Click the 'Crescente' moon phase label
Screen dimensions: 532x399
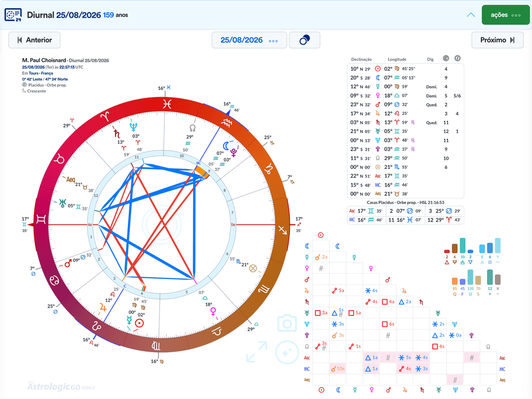(x=37, y=91)
